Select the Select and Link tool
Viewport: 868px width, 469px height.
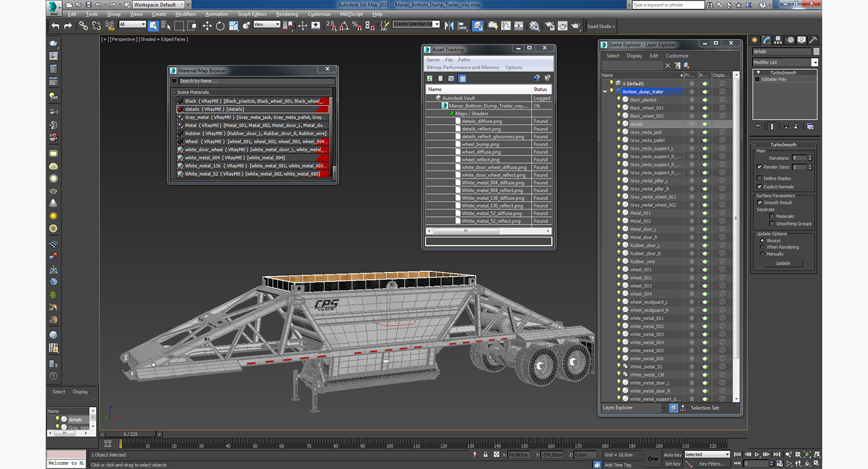tap(83, 26)
